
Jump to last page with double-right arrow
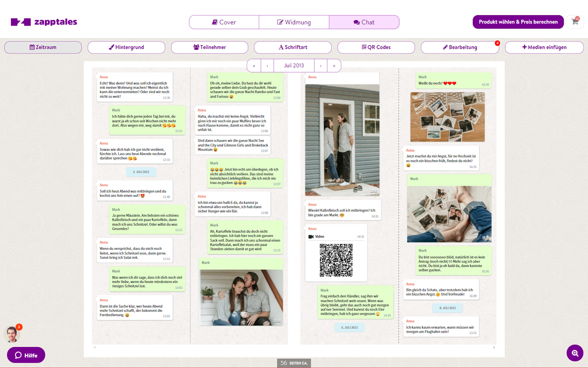tap(334, 65)
